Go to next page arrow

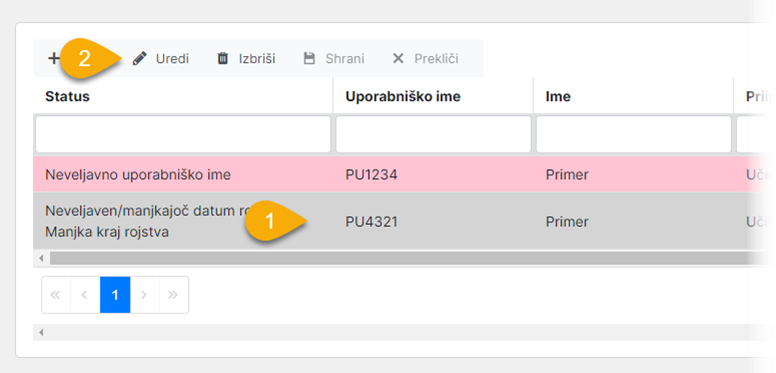pos(145,295)
